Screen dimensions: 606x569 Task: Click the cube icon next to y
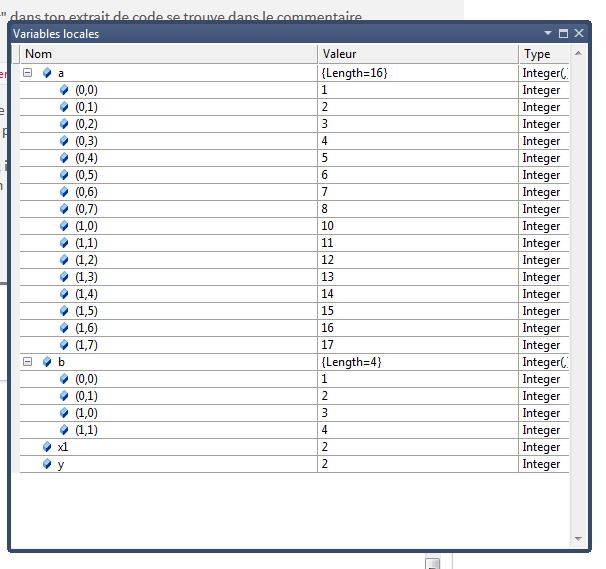(47, 463)
